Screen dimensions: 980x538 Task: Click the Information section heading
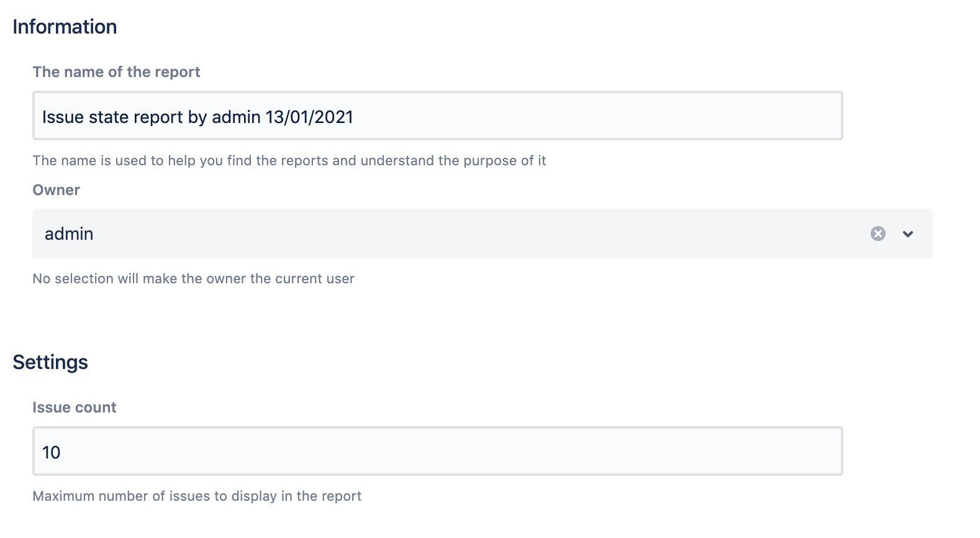point(65,27)
